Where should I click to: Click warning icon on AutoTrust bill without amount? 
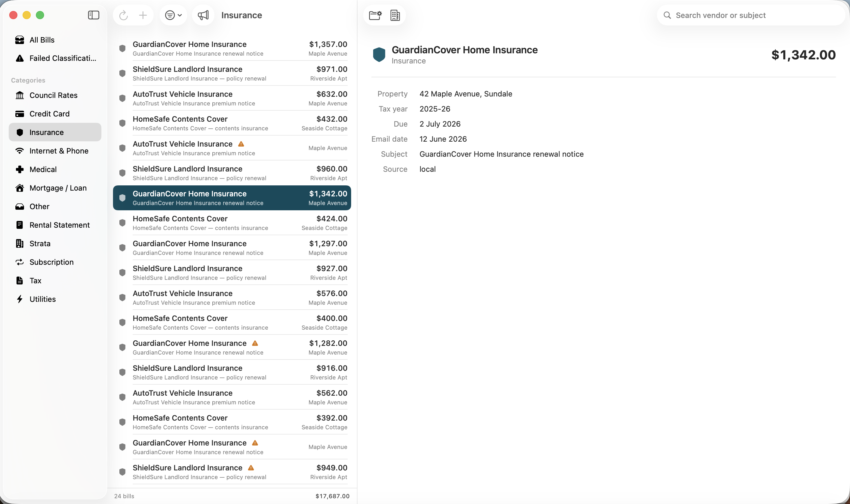click(x=241, y=144)
